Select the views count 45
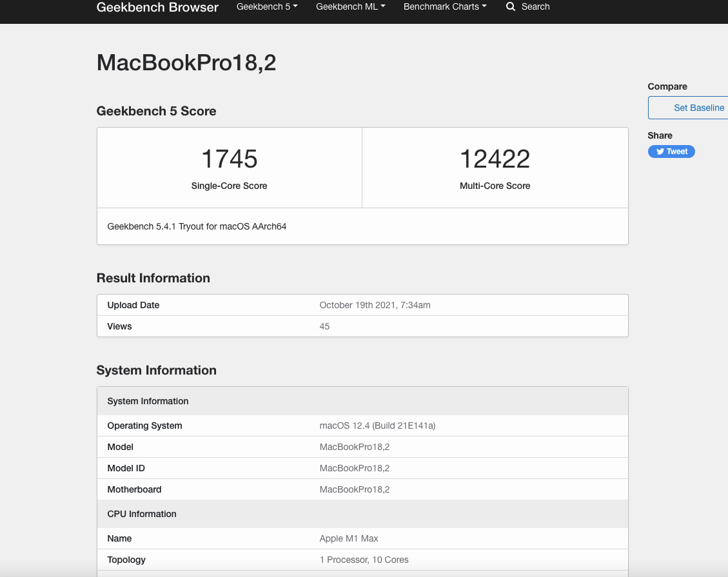The width and height of the screenshot is (728, 577). coord(324,326)
